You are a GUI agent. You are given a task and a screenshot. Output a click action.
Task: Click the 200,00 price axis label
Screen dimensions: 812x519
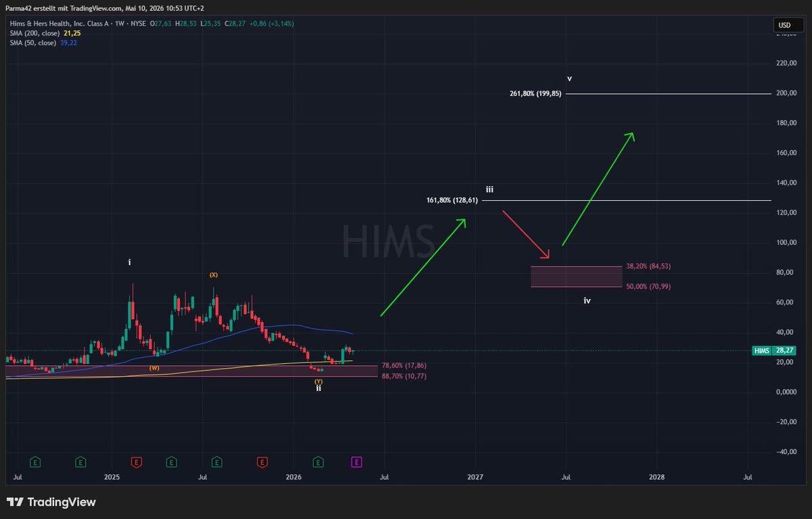tap(786, 93)
